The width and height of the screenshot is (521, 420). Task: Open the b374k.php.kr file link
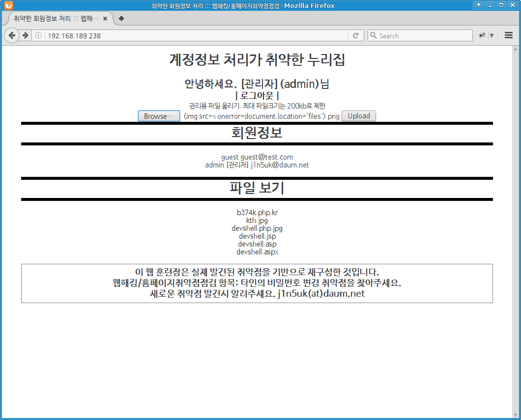(257, 213)
